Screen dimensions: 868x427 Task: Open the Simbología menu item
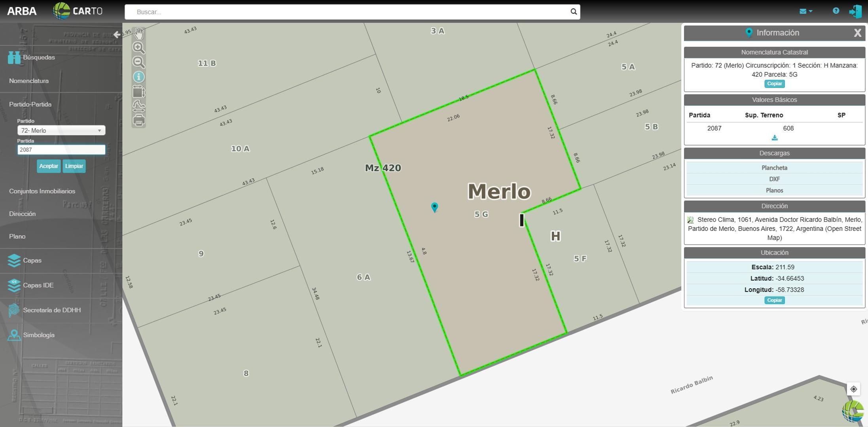38,335
